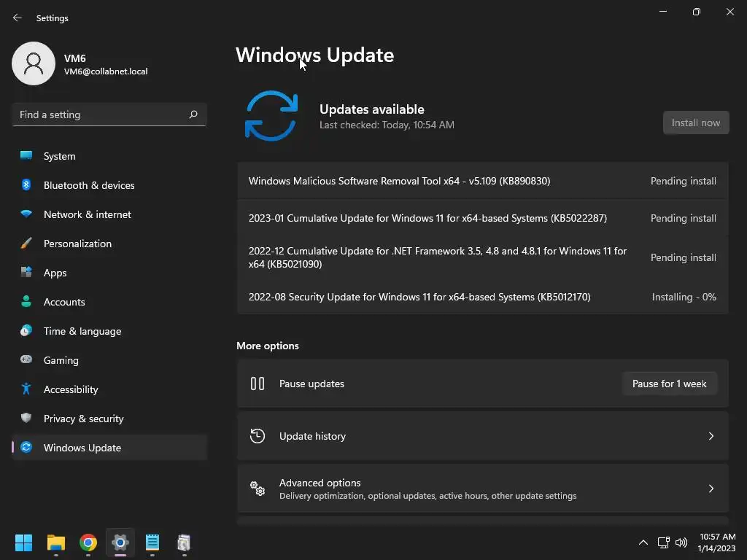Restore down the Settings window
Screen dimensions: 747x560
click(697, 12)
